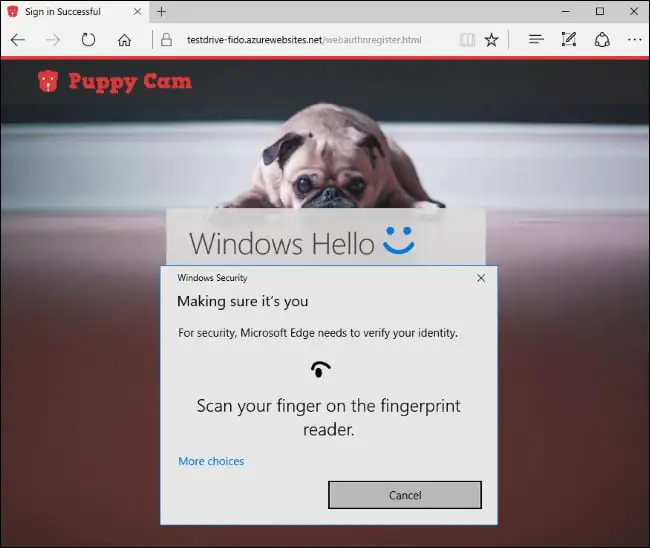The height and width of the screenshot is (548, 650).
Task: Close the Sign in Successful tab
Action: 137,12
